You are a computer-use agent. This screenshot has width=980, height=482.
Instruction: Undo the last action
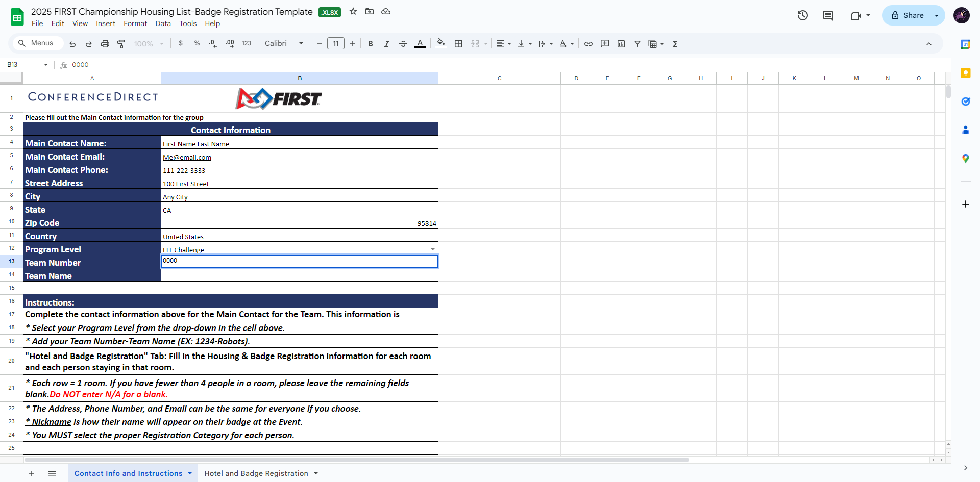[72, 44]
